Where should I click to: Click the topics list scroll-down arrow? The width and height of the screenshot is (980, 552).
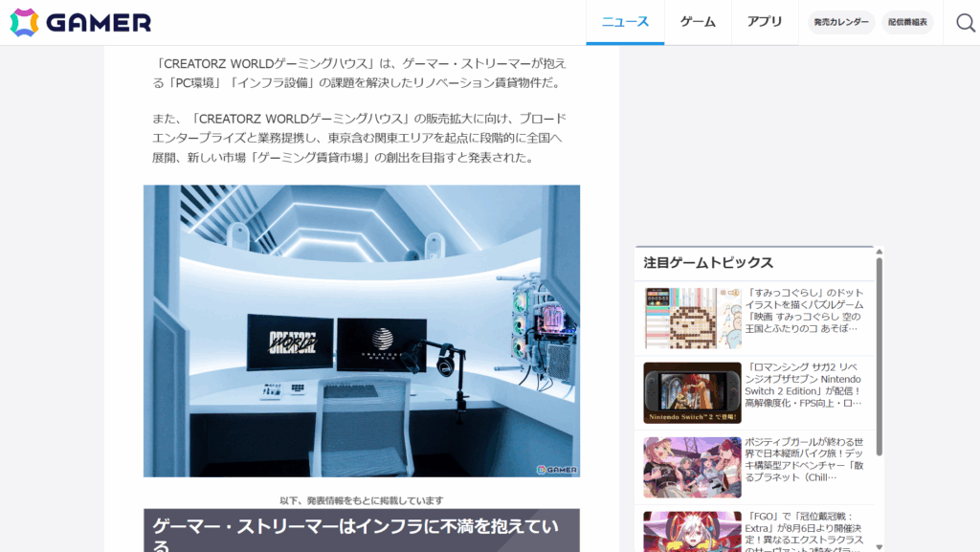[x=880, y=547]
